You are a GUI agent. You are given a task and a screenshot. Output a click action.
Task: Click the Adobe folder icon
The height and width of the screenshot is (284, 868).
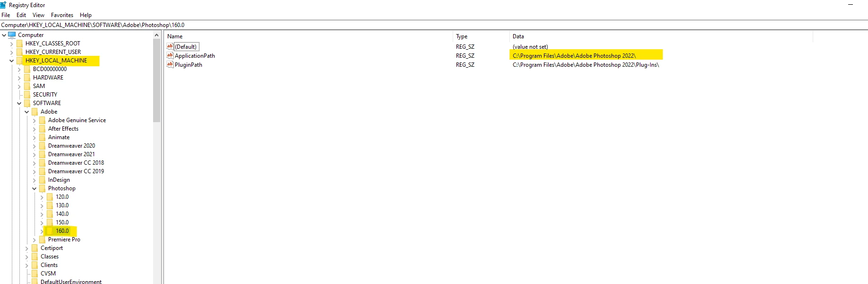click(x=35, y=112)
